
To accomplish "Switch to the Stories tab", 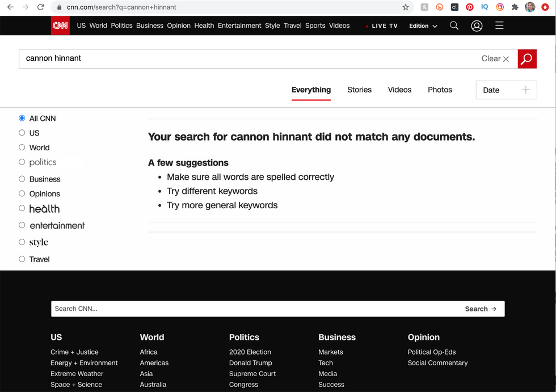I will tap(359, 90).
